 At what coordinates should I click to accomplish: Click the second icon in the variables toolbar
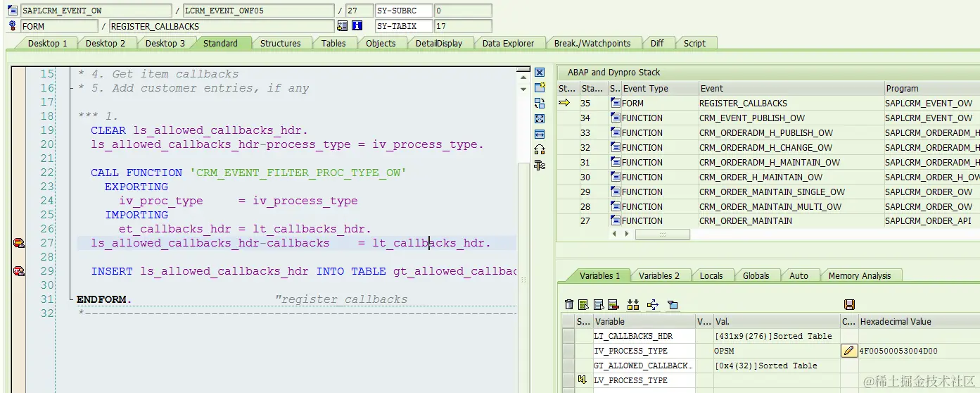point(583,304)
